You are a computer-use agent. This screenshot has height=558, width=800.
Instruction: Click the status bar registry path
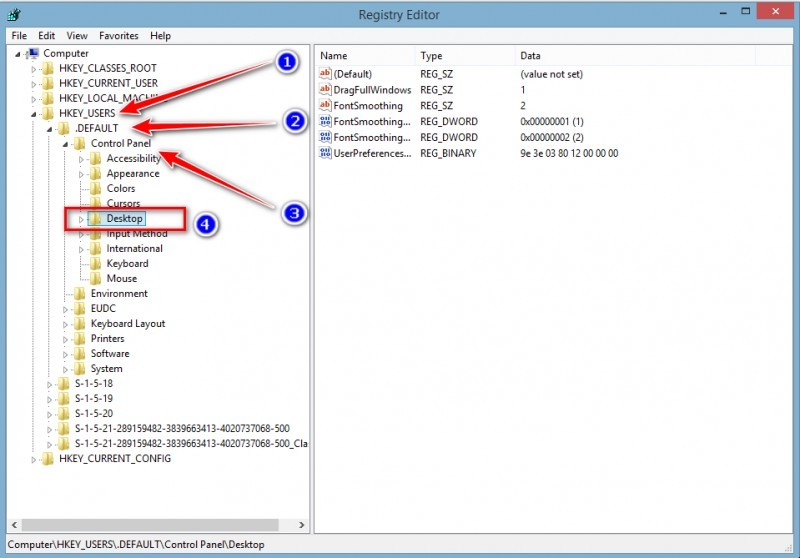[136, 544]
